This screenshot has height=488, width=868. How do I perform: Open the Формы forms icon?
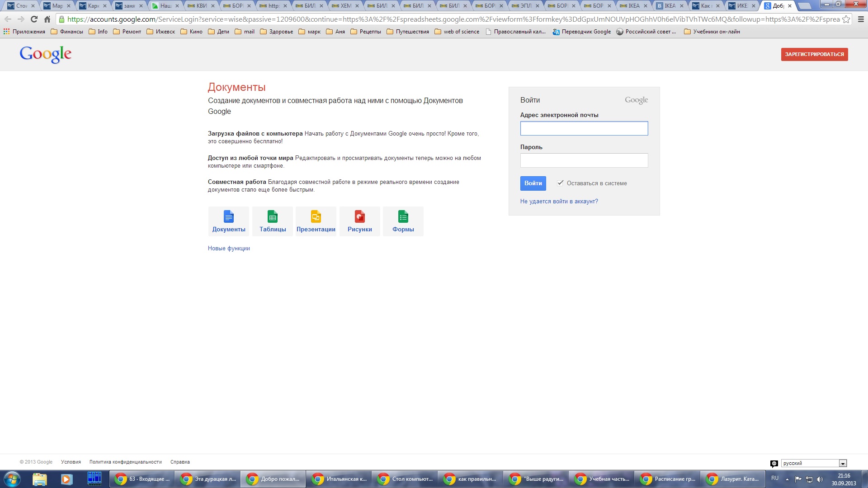[403, 221]
